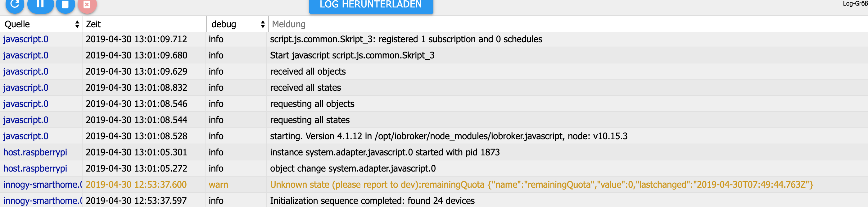The height and width of the screenshot is (207, 868).
Task: Click the timestamp 2019-04-30 13:01:05.272
Action: coord(137,168)
